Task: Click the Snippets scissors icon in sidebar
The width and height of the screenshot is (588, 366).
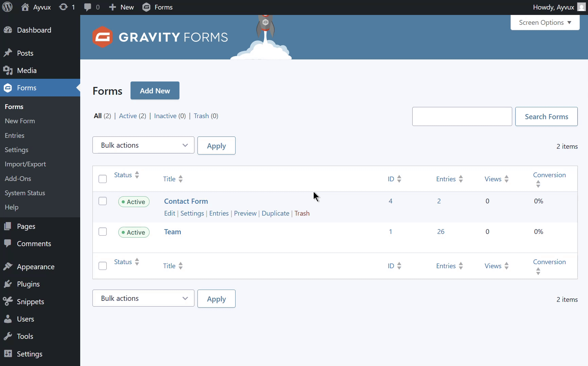Action: coord(8,301)
